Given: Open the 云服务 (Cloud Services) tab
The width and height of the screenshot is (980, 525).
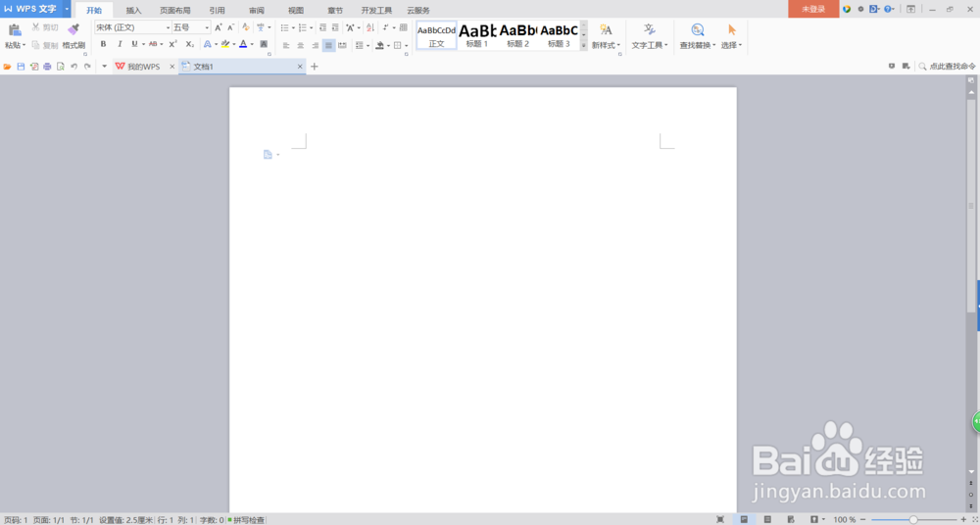Looking at the screenshot, I should click(x=418, y=11).
